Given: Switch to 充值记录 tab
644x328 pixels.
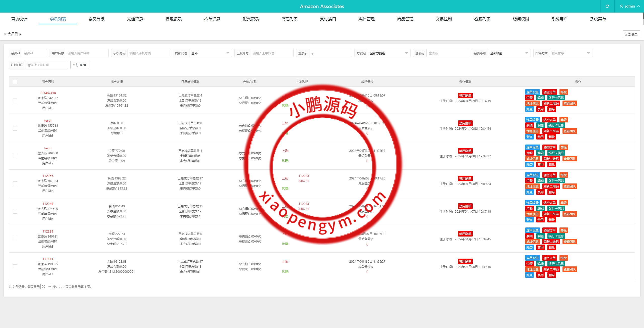Looking at the screenshot, I should pos(135,19).
